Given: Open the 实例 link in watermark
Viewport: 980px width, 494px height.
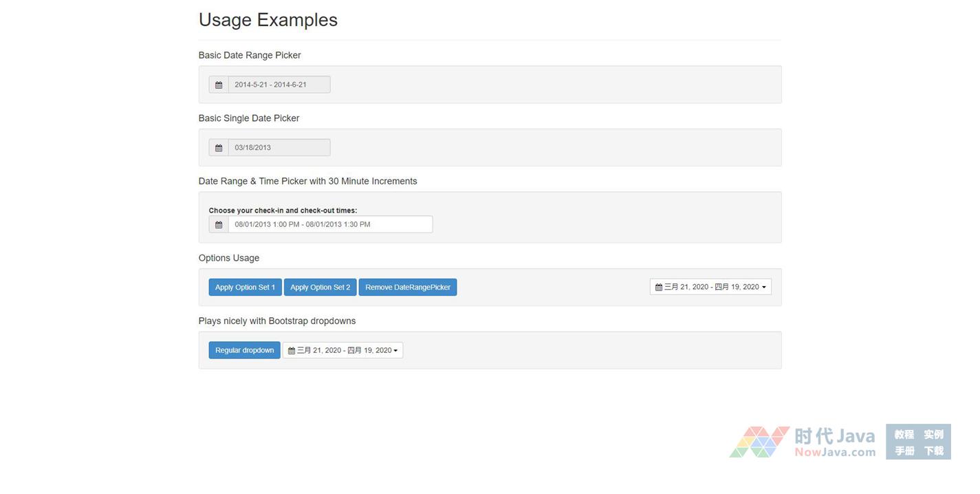Looking at the screenshot, I should 933,434.
